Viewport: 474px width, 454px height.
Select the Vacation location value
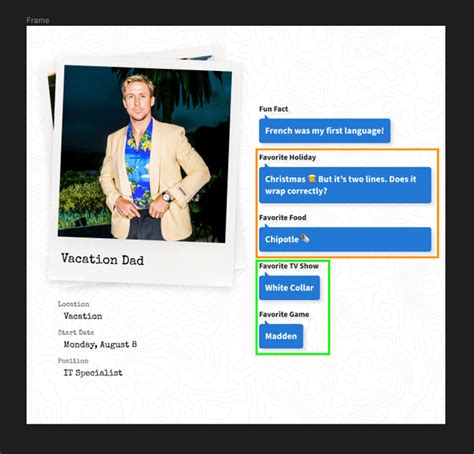(83, 316)
